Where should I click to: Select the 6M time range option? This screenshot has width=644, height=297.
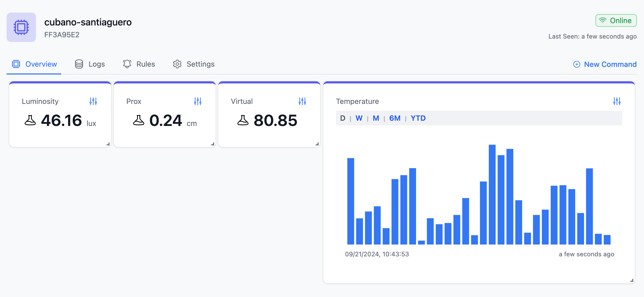pyautogui.click(x=395, y=118)
